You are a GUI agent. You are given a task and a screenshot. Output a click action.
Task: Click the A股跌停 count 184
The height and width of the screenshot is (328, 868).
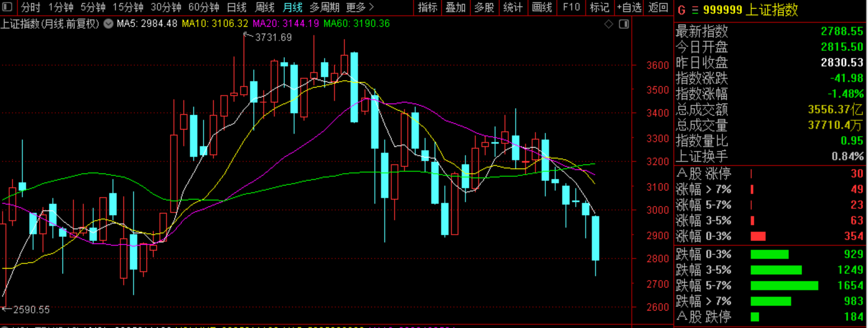854,316
